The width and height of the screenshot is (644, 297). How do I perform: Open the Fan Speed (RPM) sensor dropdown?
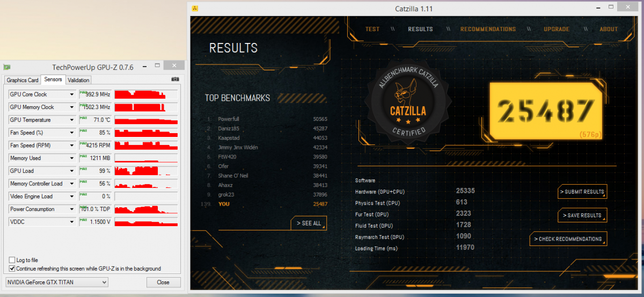coord(72,146)
